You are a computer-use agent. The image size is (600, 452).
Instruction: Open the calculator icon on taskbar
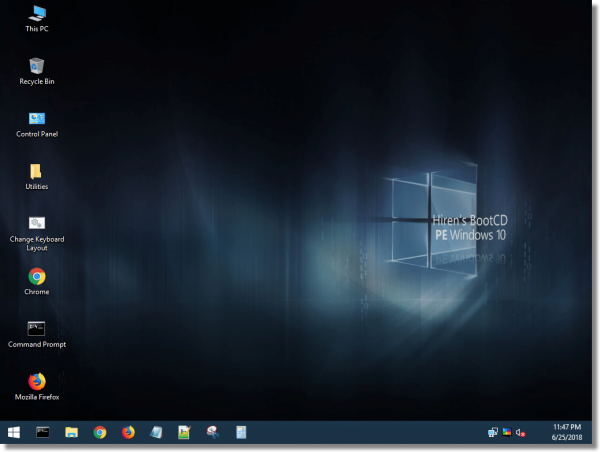241,432
